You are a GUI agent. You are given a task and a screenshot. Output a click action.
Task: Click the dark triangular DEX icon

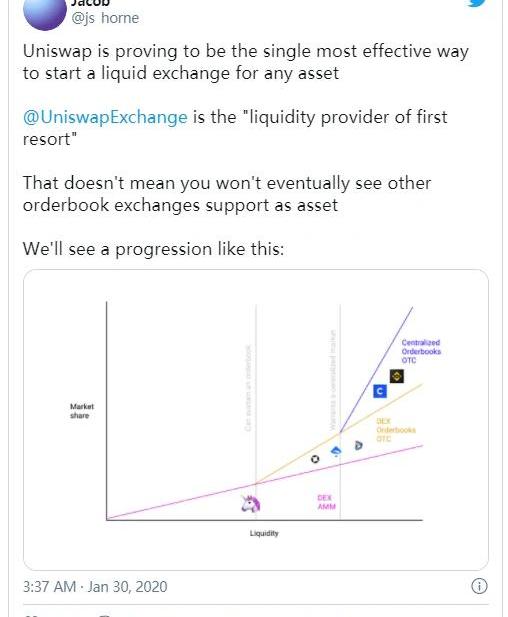[358, 445]
